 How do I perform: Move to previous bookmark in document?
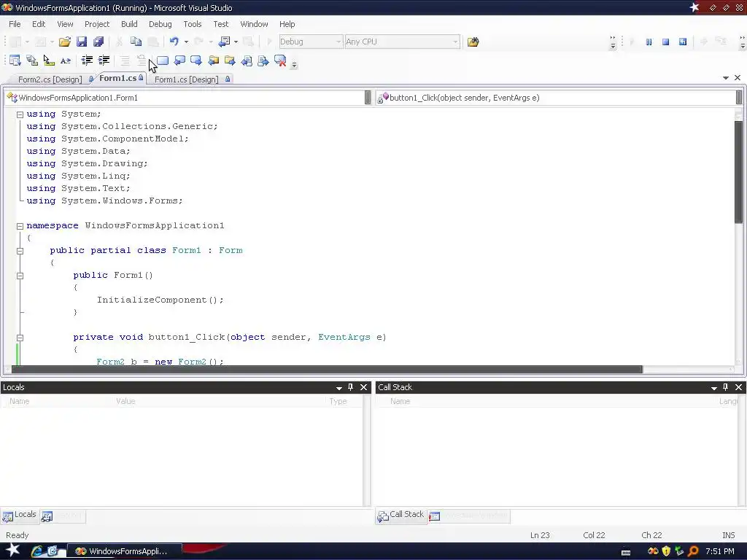pos(247,61)
